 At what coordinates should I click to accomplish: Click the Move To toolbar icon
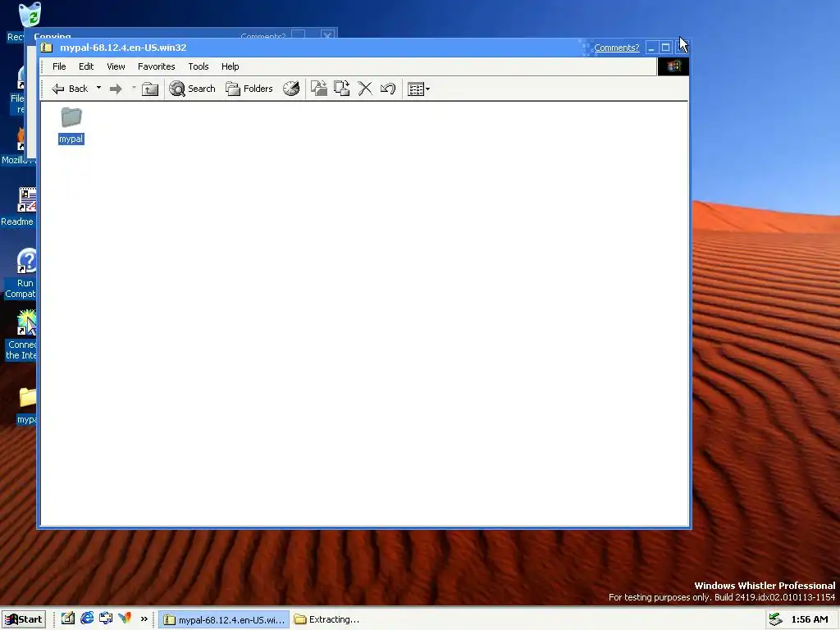(x=319, y=89)
